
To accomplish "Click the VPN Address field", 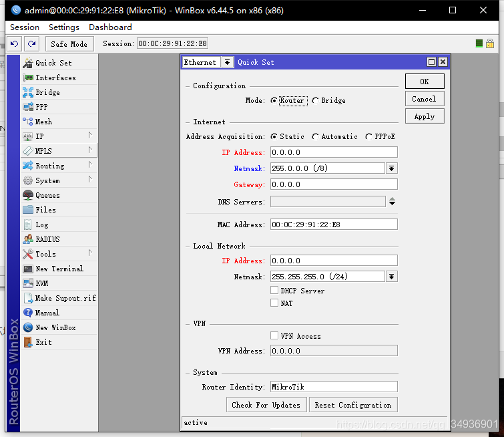I will coord(334,350).
